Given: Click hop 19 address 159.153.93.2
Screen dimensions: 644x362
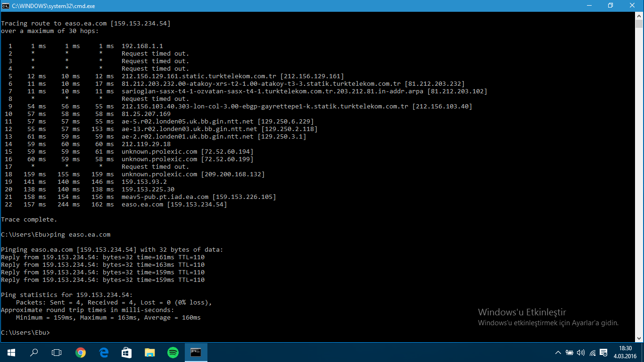Looking at the screenshot, I should point(144,182).
